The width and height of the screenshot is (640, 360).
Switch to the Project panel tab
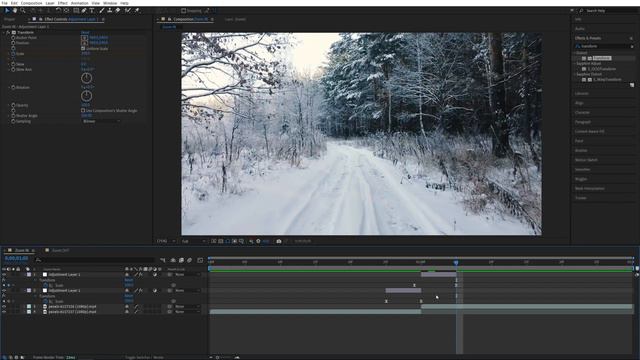tap(9, 19)
